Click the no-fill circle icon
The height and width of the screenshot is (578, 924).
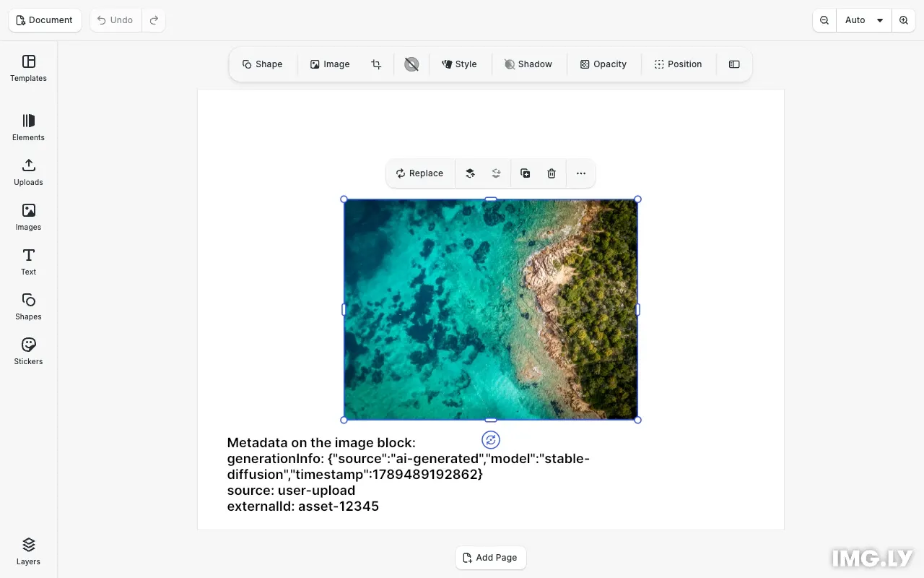coord(411,64)
